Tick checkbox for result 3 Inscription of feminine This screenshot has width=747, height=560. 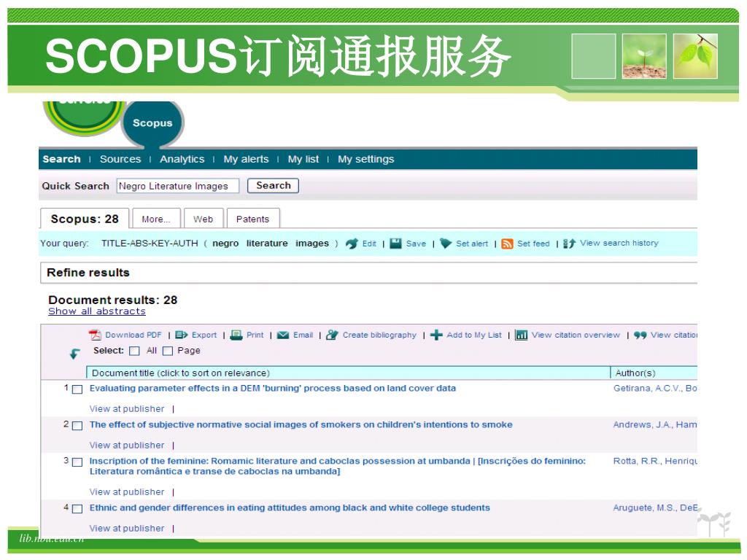pyautogui.click(x=77, y=462)
